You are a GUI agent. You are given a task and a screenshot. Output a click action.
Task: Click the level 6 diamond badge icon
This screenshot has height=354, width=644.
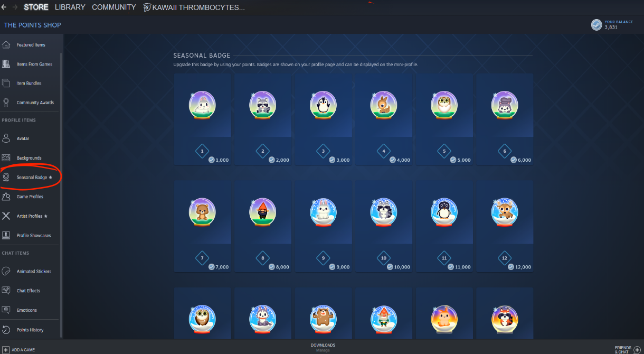[x=505, y=151]
